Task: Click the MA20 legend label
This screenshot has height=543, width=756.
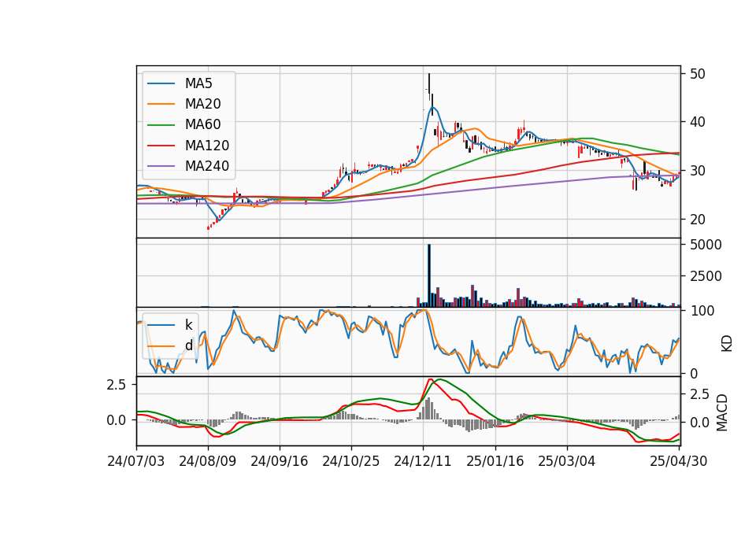Action: [x=202, y=104]
